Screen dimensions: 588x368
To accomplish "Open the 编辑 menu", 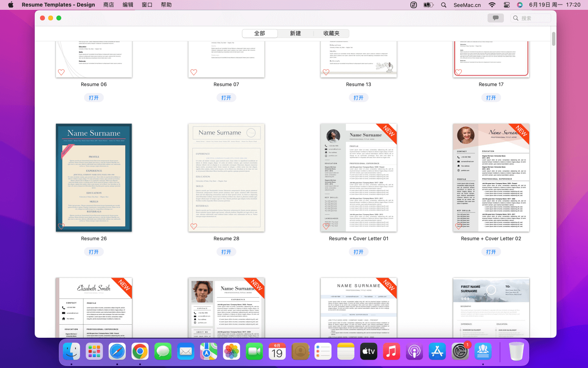I will pyautogui.click(x=128, y=5).
